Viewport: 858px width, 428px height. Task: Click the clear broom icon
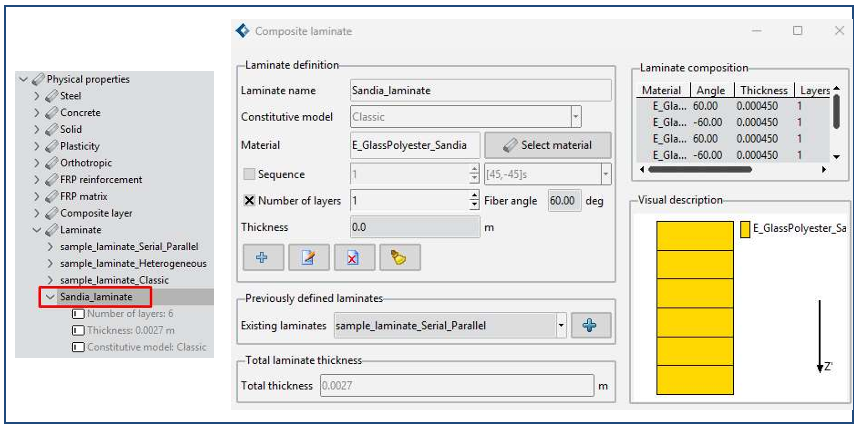399,257
